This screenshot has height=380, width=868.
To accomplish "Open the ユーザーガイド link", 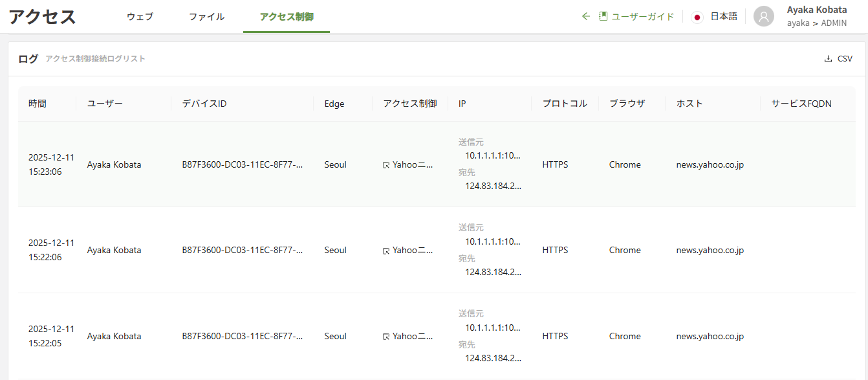I will tap(642, 17).
